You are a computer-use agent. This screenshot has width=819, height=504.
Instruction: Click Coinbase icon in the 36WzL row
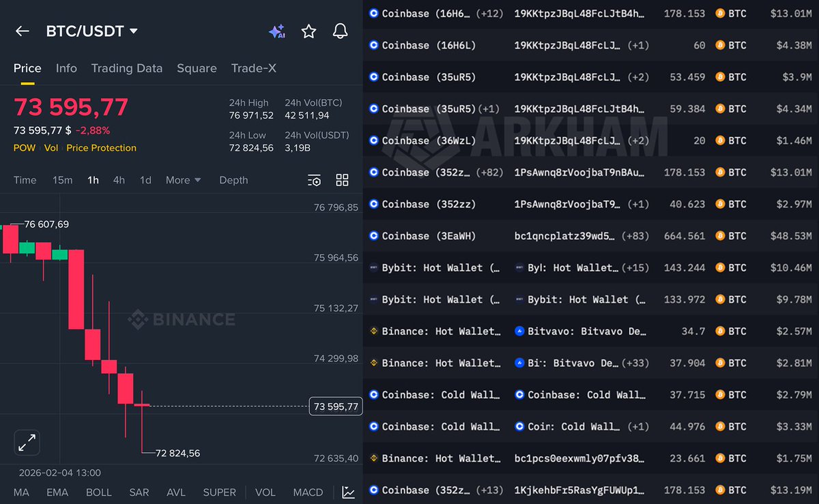373,140
